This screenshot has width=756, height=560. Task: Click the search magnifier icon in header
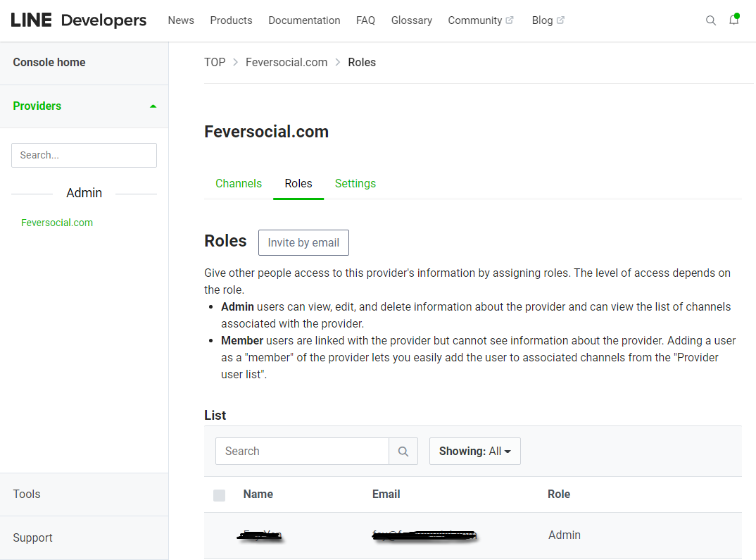[710, 20]
